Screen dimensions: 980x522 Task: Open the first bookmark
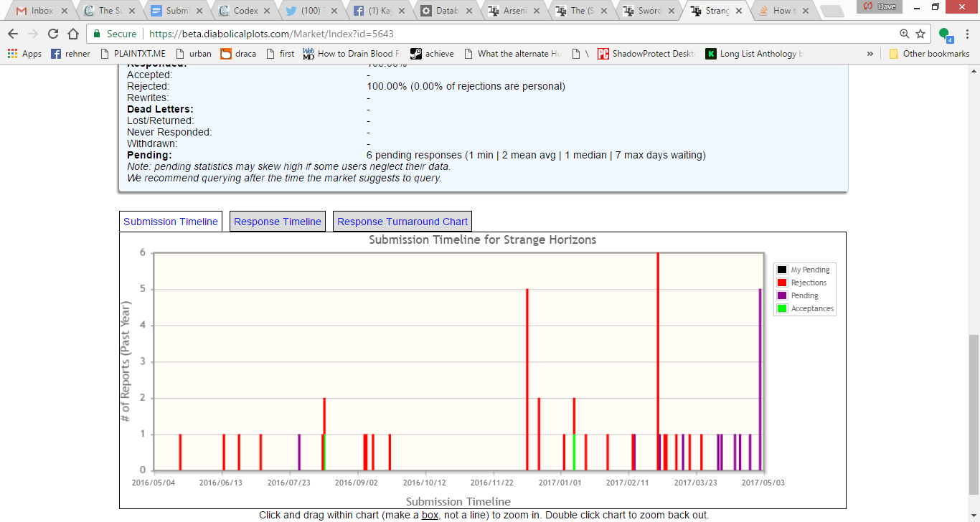coord(280,54)
